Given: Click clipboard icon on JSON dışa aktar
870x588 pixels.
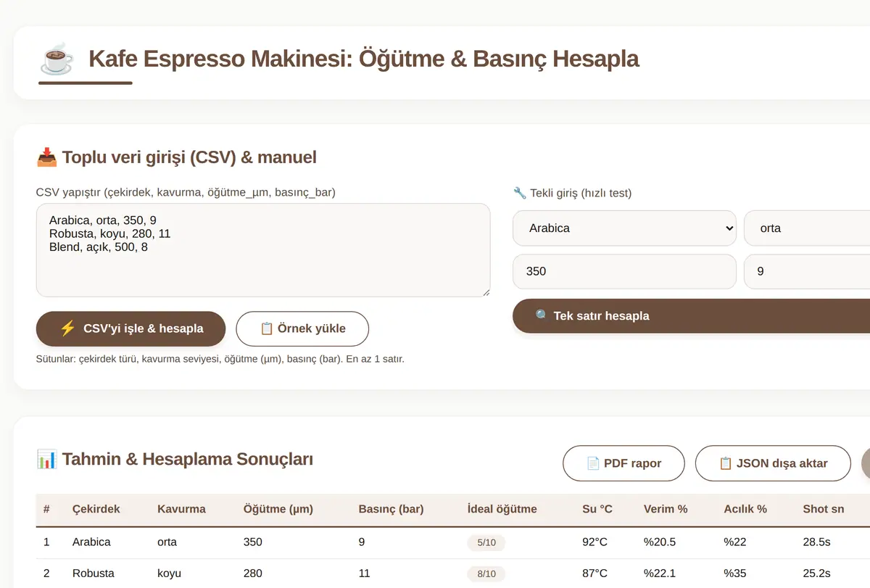Looking at the screenshot, I should click(x=726, y=463).
